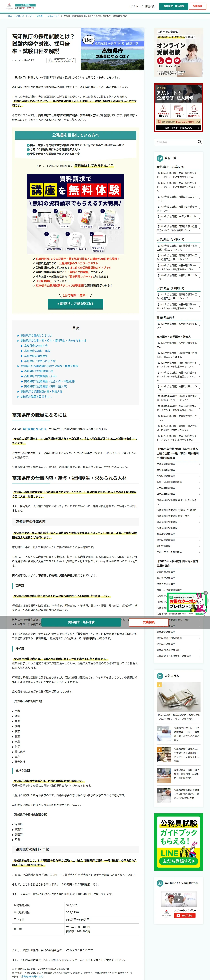Click the 講座一覧 pencil icon
This screenshot has width=210, height=980.
coord(160,158)
